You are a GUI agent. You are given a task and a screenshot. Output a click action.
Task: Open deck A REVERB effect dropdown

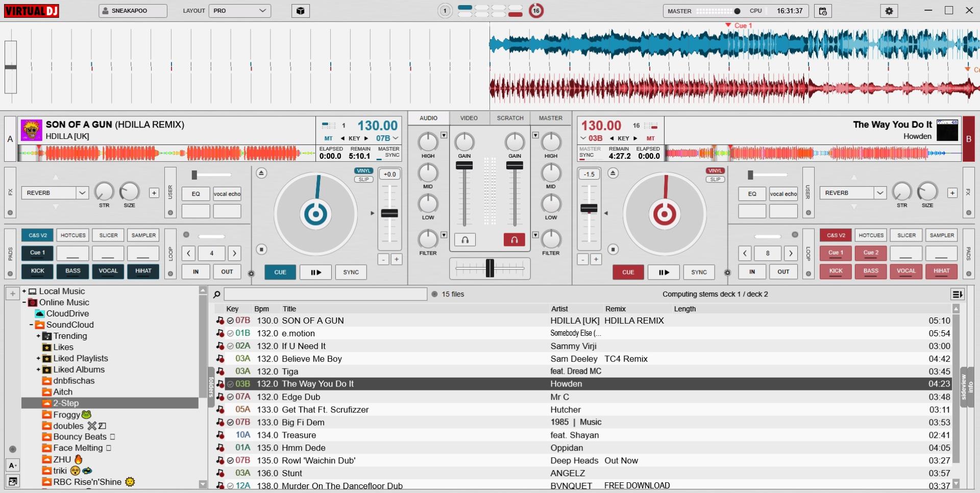pyautogui.click(x=55, y=193)
